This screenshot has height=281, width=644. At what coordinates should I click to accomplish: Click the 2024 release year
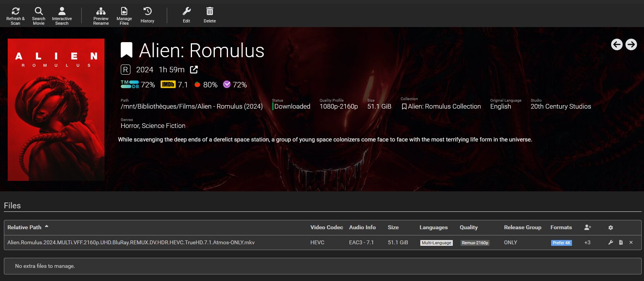point(145,70)
